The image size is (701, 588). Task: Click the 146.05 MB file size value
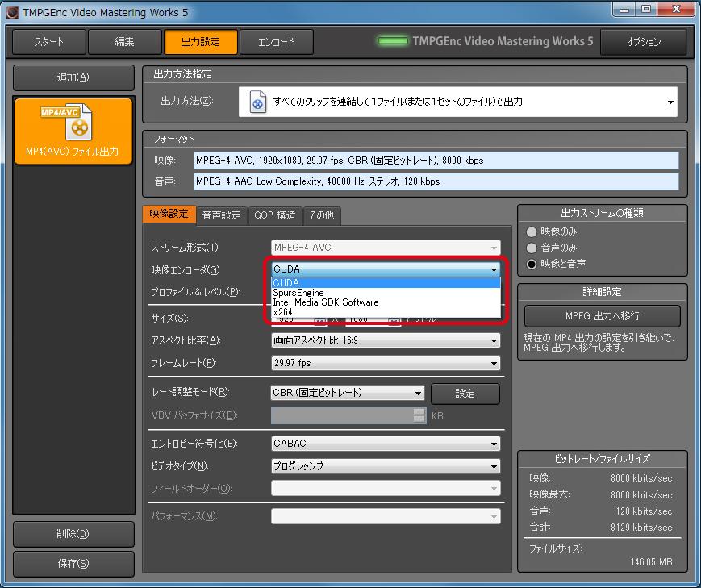pyautogui.click(x=651, y=562)
